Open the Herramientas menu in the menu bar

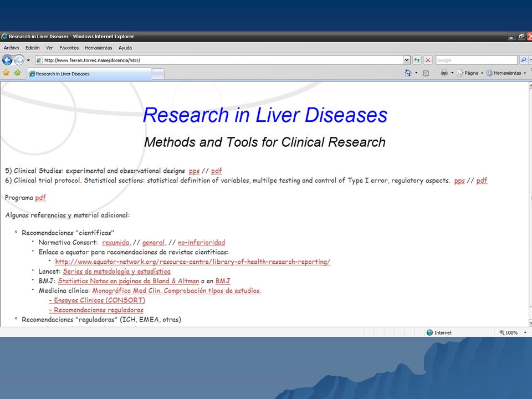click(x=99, y=48)
